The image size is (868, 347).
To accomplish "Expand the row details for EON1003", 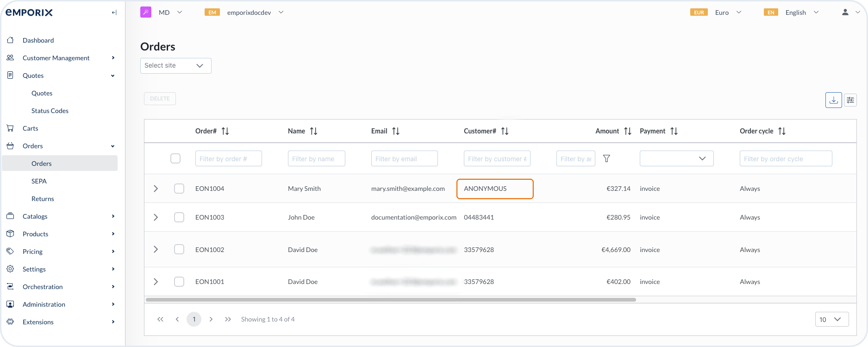I will point(156,217).
